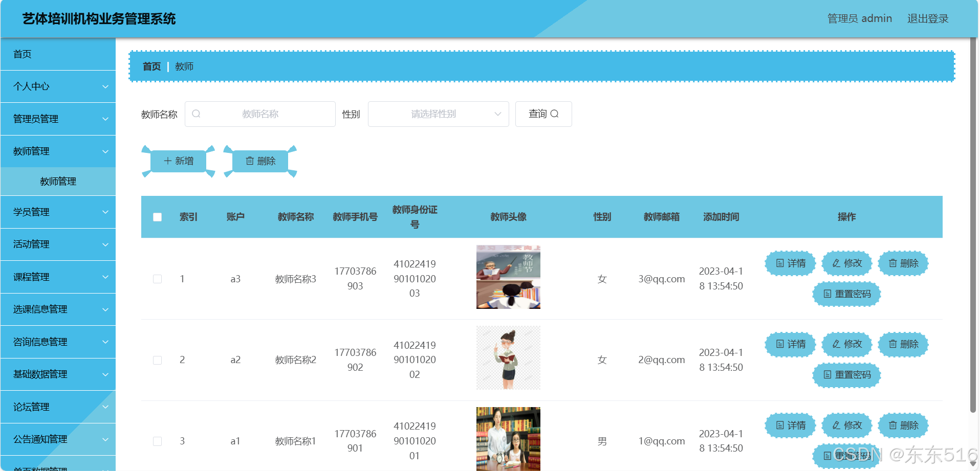This screenshot has height=471, width=980.
Task: Click the 3@qq.com email cell
Action: click(x=661, y=279)
